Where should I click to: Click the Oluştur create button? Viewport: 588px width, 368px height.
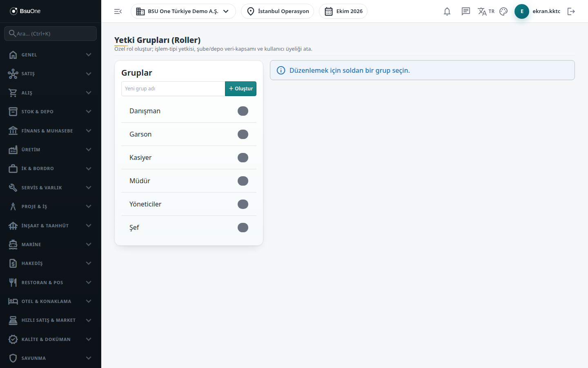[x=241, y=89]
